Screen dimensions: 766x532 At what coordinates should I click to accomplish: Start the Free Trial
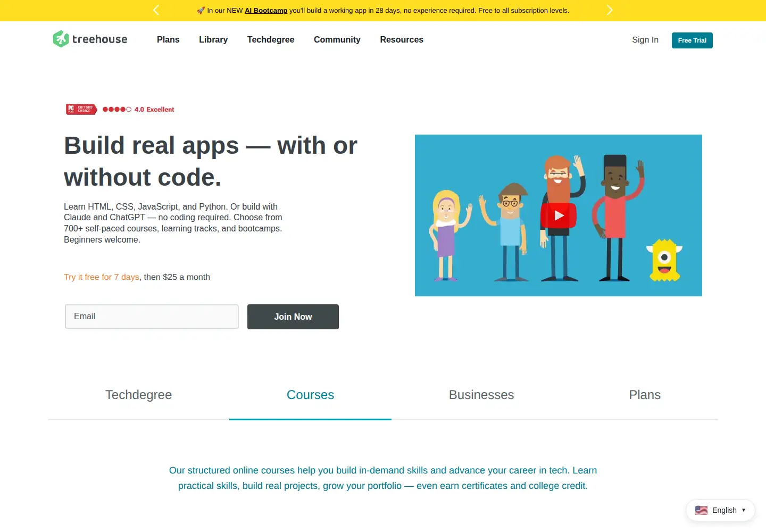coord(692,40)
